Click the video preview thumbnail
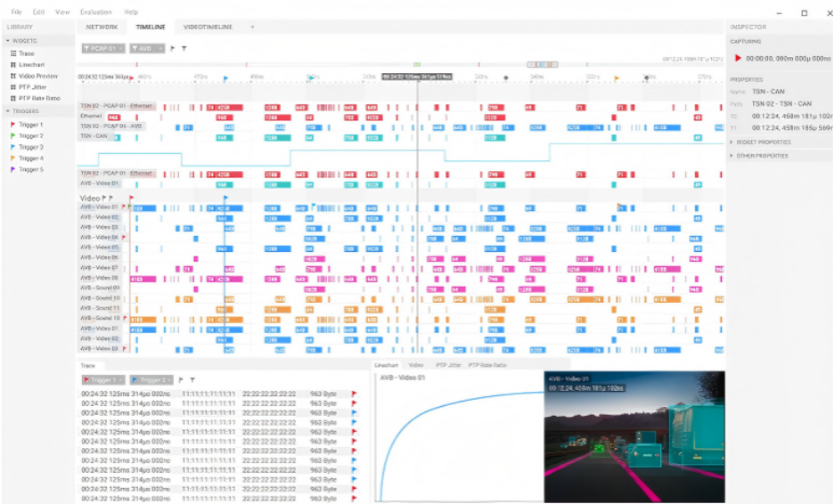 tap(634, 436)
